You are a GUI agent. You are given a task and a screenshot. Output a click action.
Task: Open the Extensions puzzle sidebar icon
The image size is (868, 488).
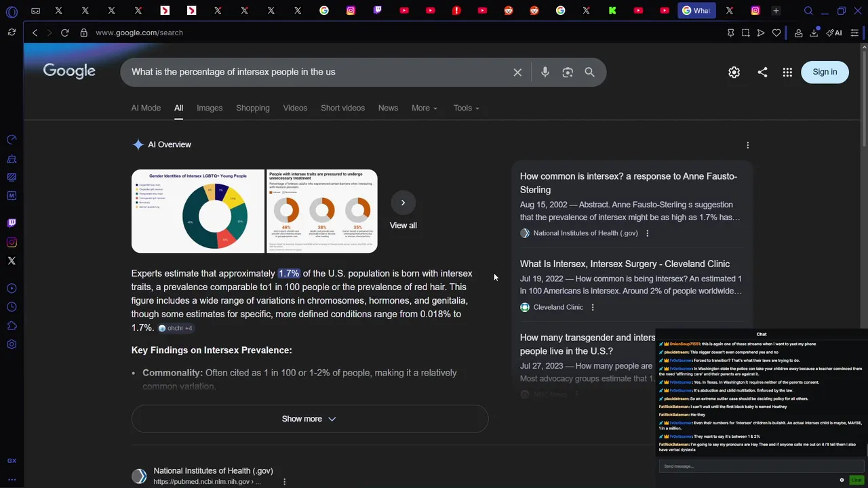12,326
